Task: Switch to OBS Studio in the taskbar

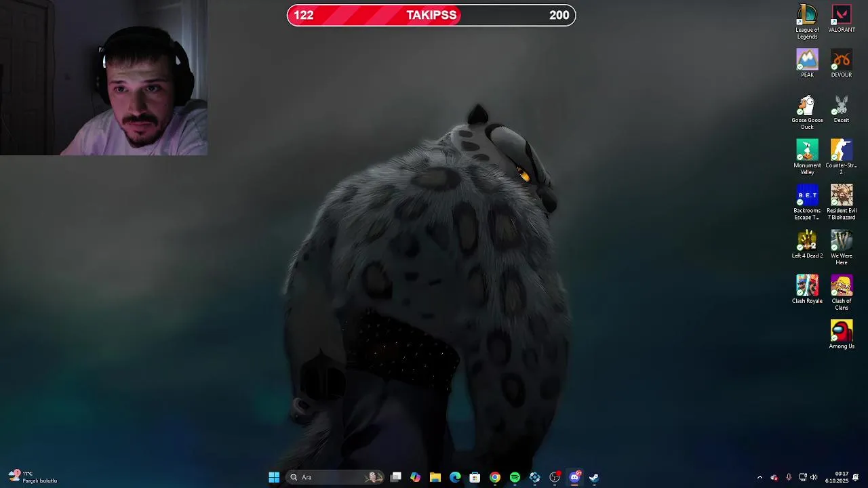Action: coord(555,477)
